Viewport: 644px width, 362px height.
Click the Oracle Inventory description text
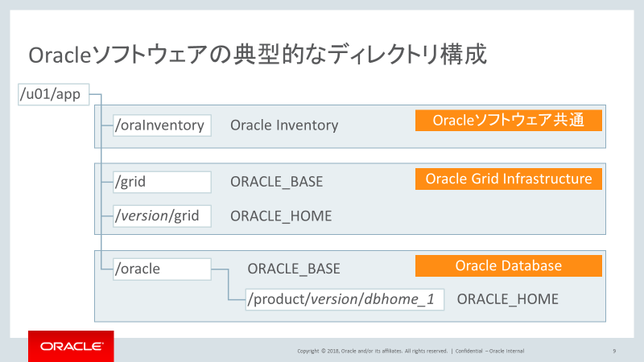(x=284, y=125)
